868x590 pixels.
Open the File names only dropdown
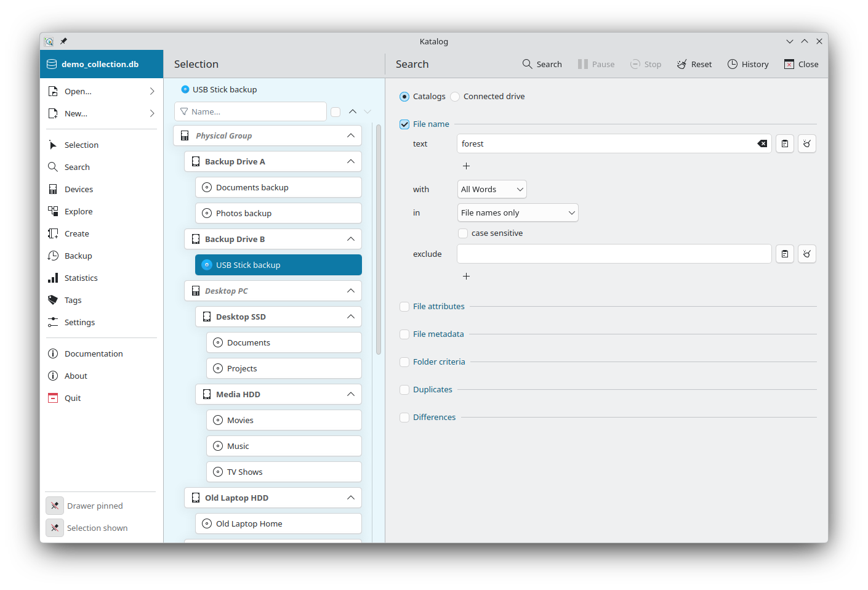pyautogui.click(x=518, y=212)
